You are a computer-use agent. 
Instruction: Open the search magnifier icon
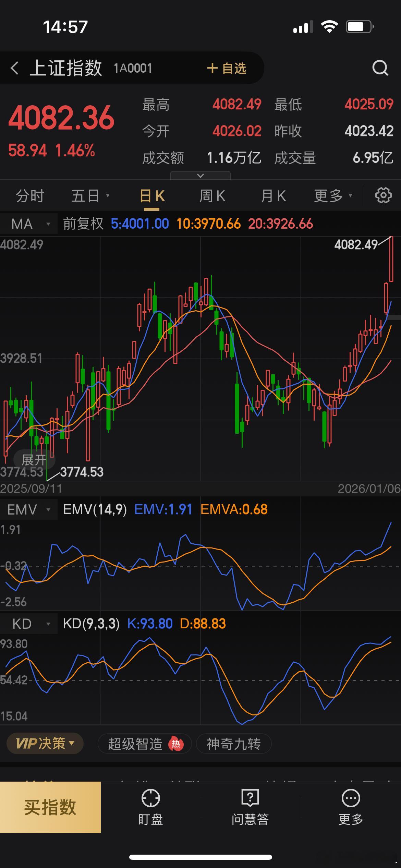[x=380, y=68]
